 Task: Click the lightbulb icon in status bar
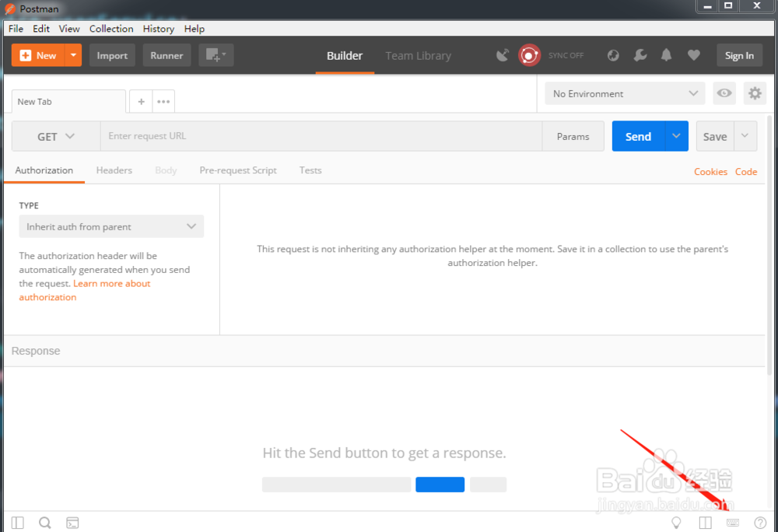676,523
